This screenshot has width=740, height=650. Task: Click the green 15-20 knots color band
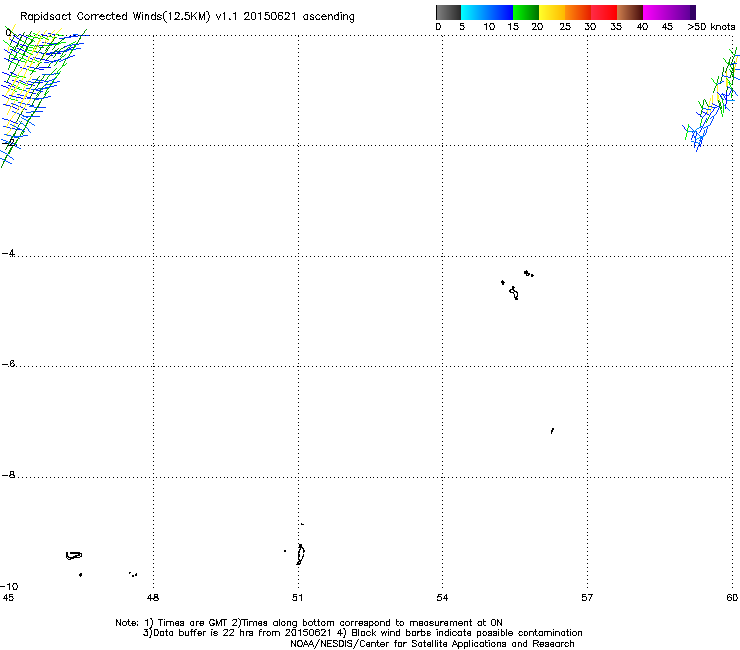[x=526, y=12]
